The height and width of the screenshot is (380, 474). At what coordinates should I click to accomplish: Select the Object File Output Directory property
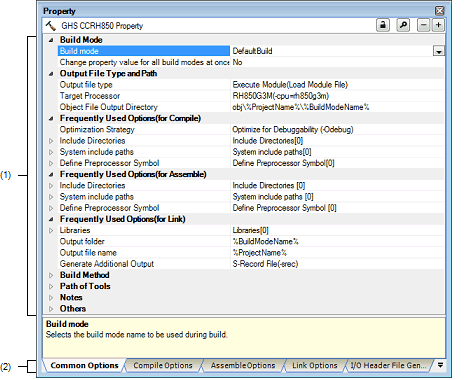[x=144, y=107]
